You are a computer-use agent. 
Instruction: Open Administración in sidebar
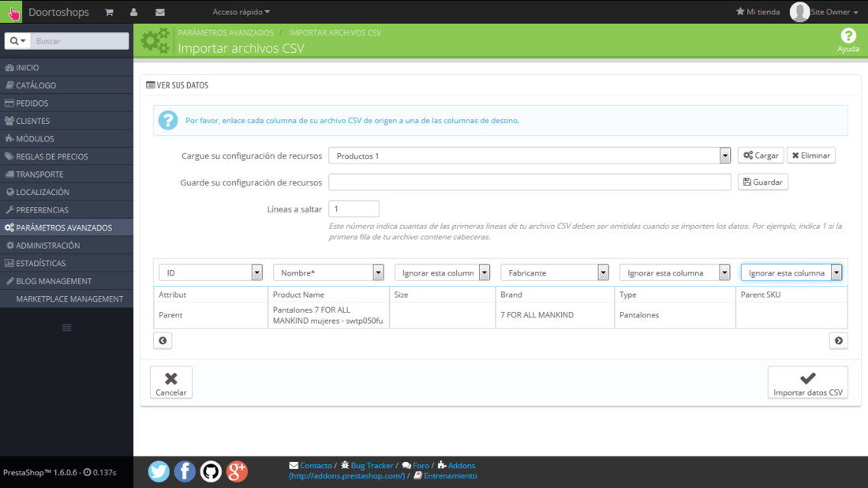[x=66, y=246]
